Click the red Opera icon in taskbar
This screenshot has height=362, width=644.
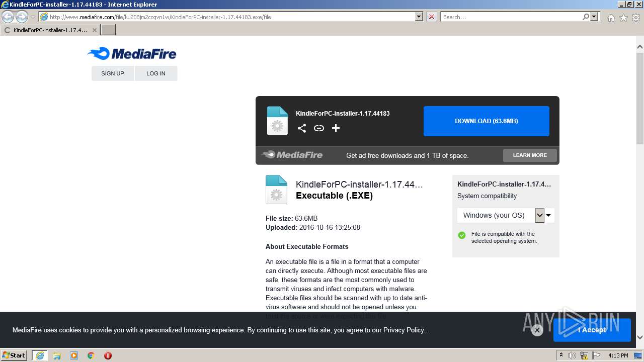pos(108,355)
